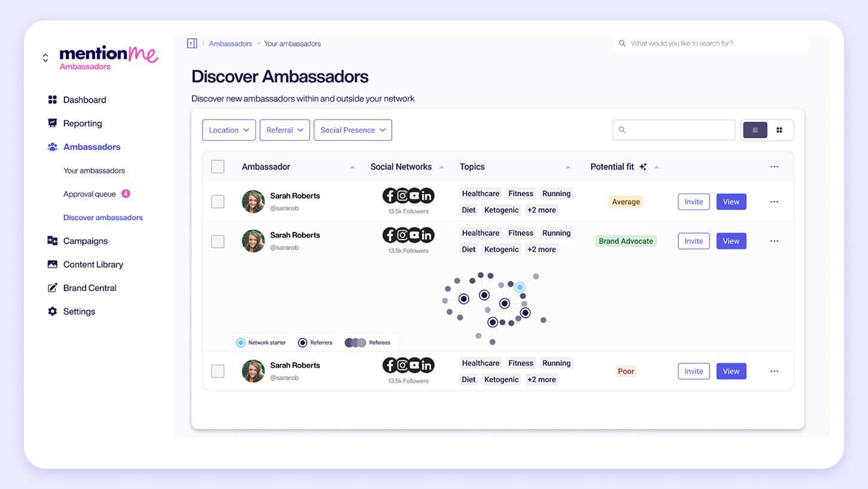Open Settings from sidebar
Screen dimensions: 868x489
point(79,311)
